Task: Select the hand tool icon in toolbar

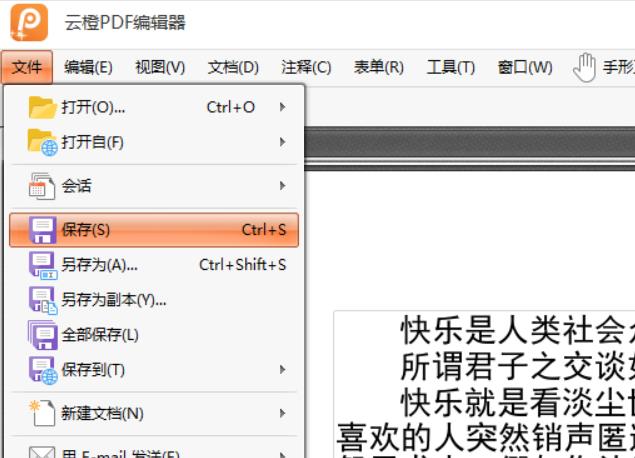Action: (x=584, y=67)
